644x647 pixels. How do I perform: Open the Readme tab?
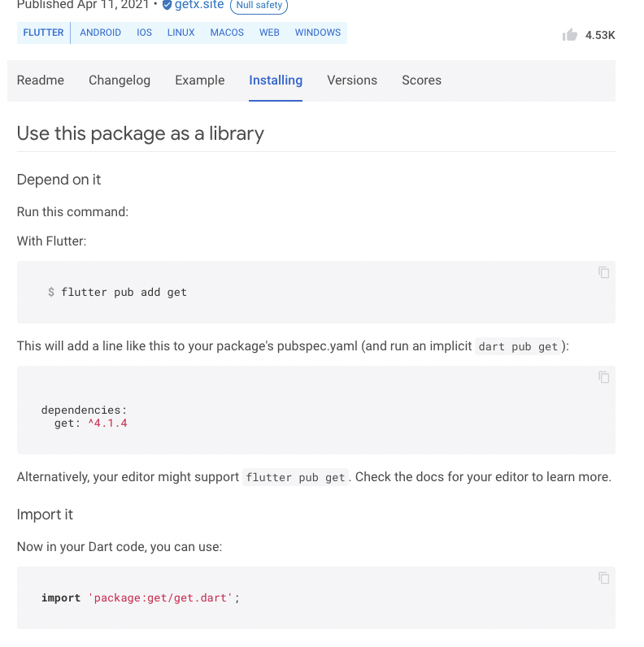(41, 80)
